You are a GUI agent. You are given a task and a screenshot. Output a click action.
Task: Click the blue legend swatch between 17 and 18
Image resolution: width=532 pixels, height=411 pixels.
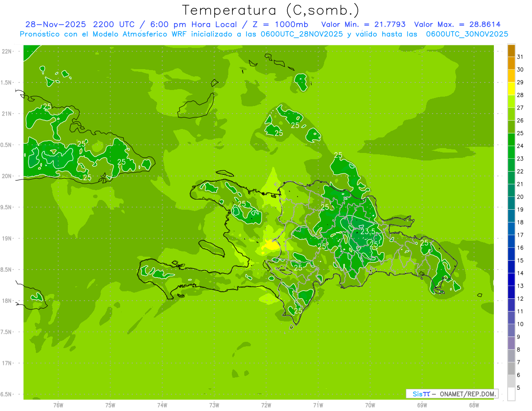coord(511,229)
